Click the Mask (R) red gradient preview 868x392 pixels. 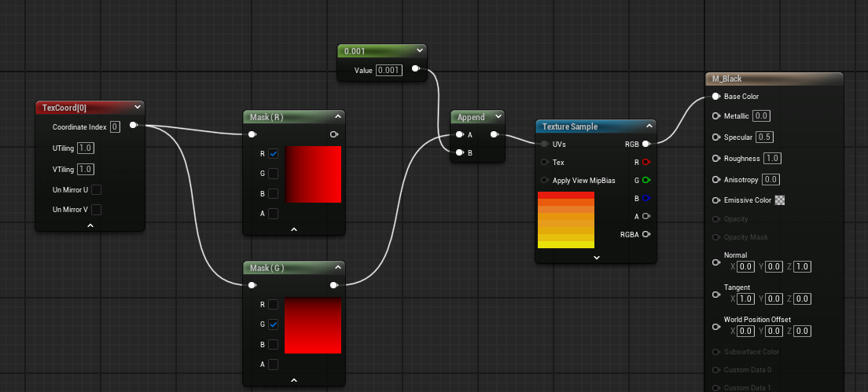click(x=313, y=174)
